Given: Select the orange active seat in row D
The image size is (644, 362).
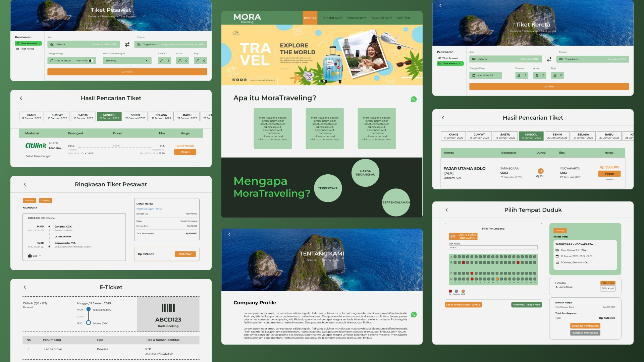Looking at the screenshot, I should pos(497,279).
